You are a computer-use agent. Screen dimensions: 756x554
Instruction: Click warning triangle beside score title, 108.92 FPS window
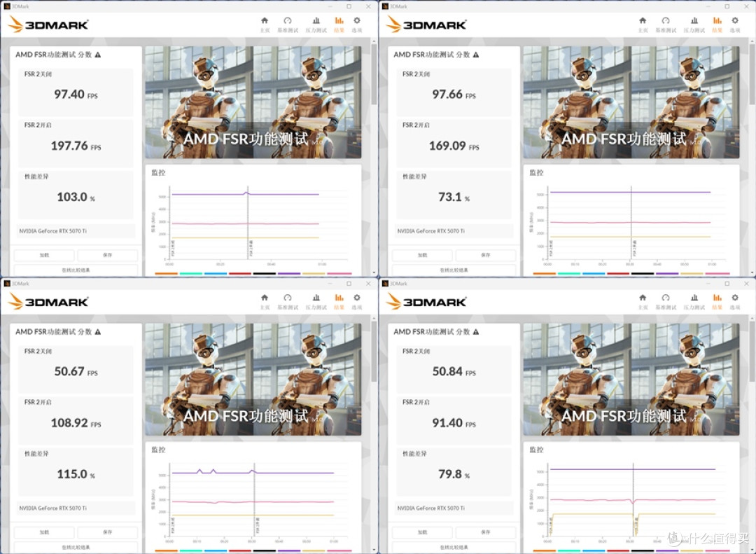coord(98,331)
